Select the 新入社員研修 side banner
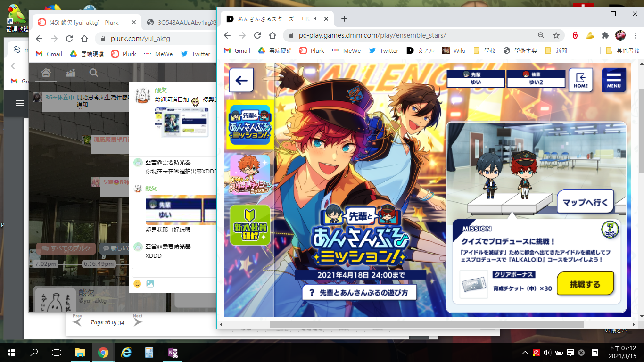Image resolution: width=644 pixels, height=362 pixels. [250, 225]
